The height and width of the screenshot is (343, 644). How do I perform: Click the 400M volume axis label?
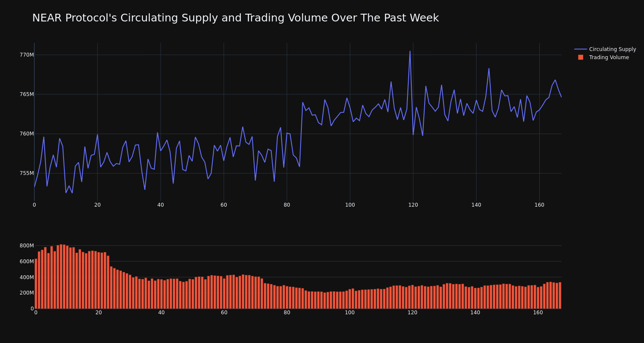(27, 277)
